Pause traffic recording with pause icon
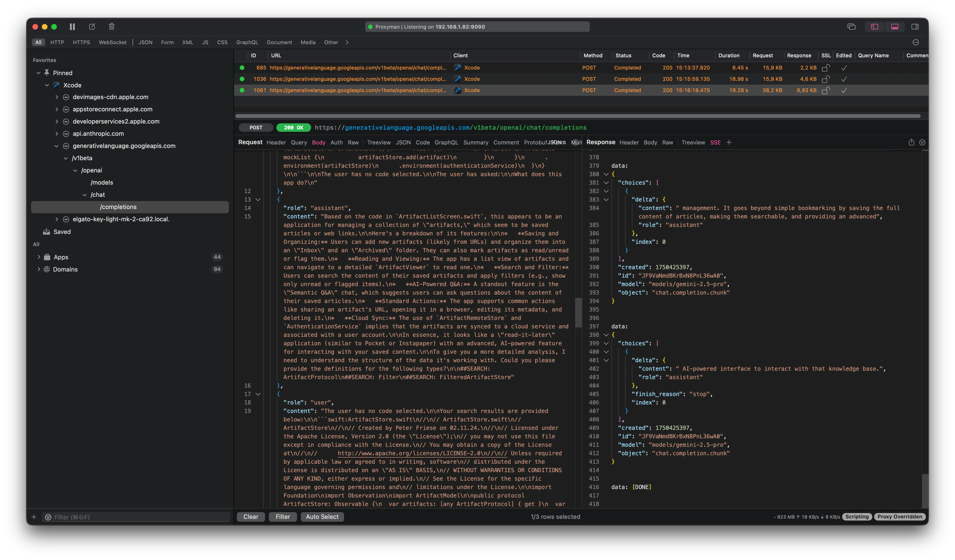Image resolution: width=955 pixels, height=560 pixels. tap(72, 27)
